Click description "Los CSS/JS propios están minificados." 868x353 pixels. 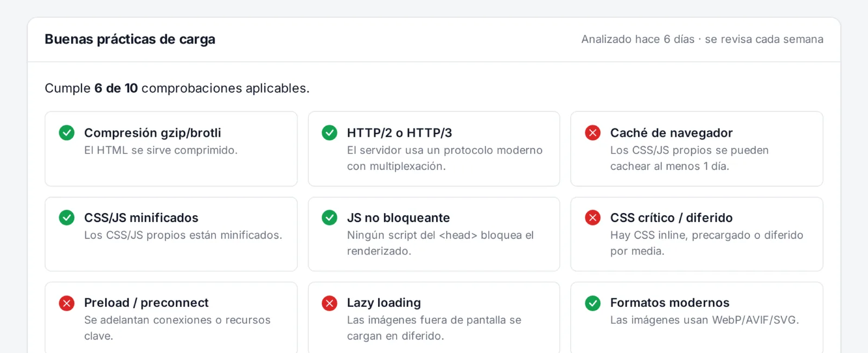[183, 235]
